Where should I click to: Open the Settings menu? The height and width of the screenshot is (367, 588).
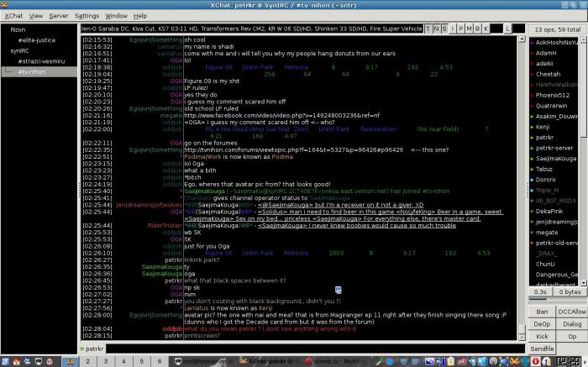click(87, 16)
